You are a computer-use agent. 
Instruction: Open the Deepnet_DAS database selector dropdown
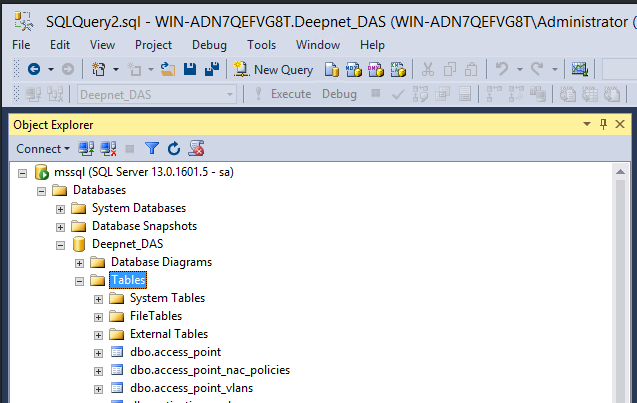[231, 94]
